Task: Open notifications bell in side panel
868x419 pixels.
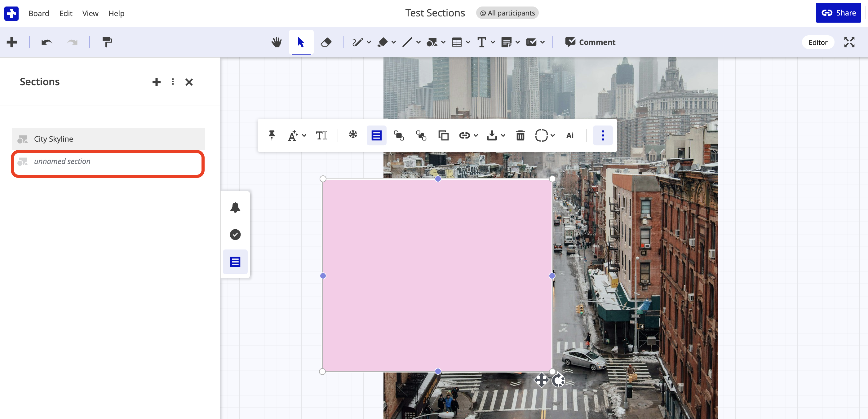Action: 235,207
